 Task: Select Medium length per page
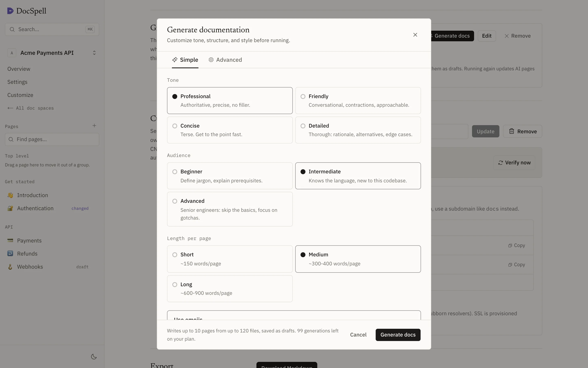point(358,259)
